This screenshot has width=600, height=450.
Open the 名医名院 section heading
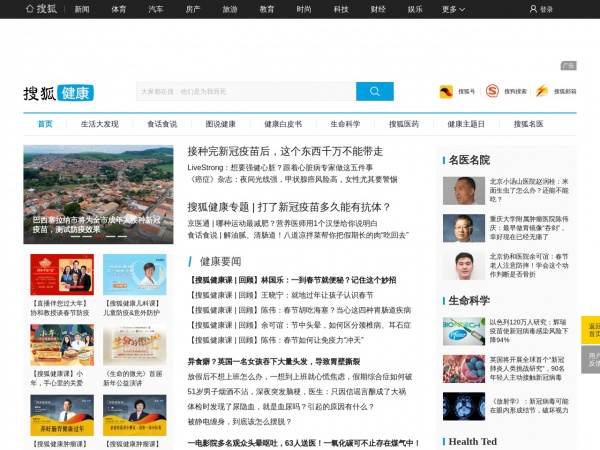click(469, 160)
